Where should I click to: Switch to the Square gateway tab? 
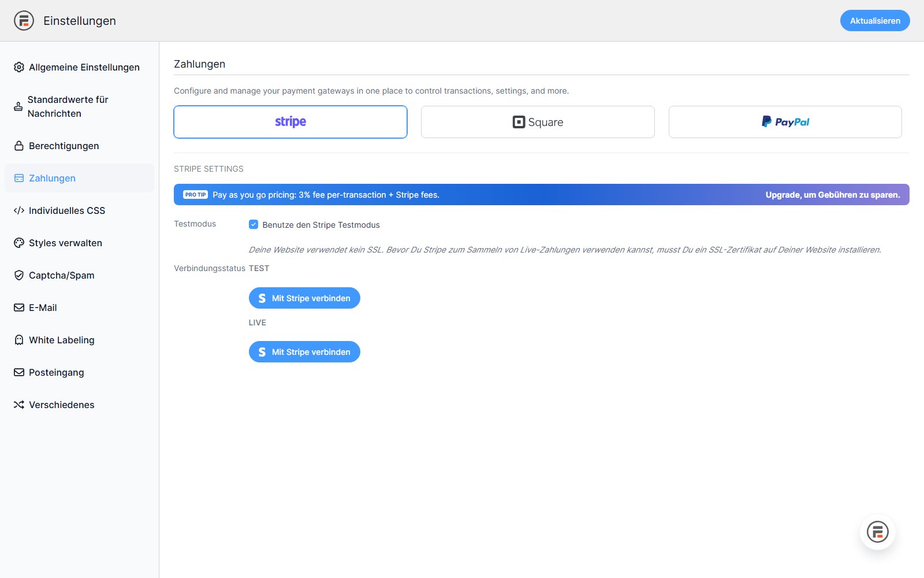coord(538,122)
